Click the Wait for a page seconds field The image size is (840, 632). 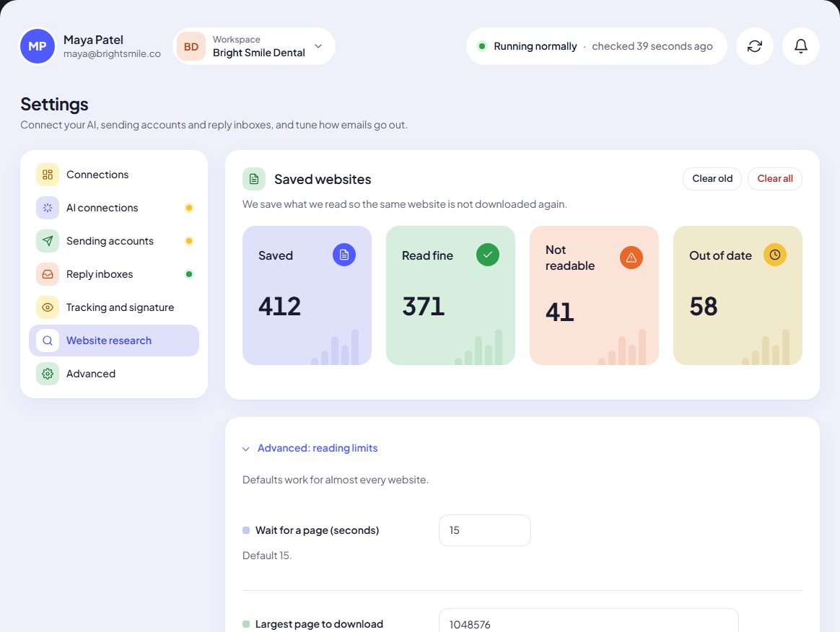[485, 530]
